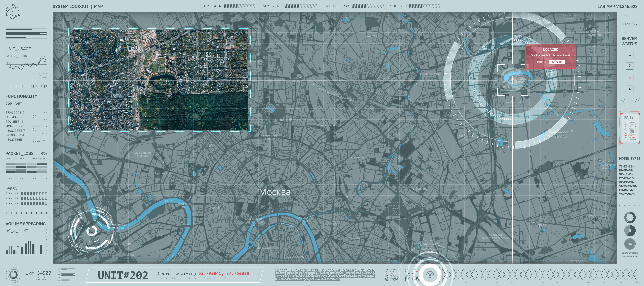This screenshot has width=644, height=286.
Task: Open the SYSTEM LOOKOUT header item
Action: coord(70,6)
